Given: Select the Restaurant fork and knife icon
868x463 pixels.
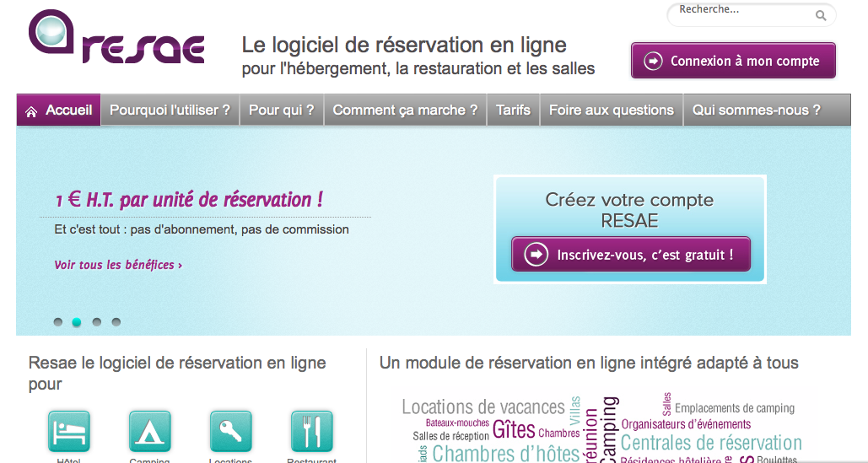Looking at the screenshot, I should point(311,431).
